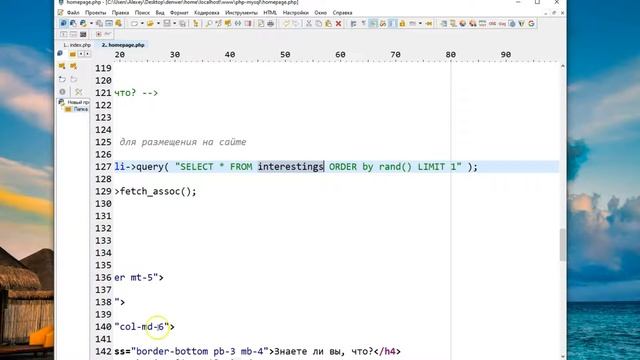Click the floppy disk save icon

coord(167,24)
